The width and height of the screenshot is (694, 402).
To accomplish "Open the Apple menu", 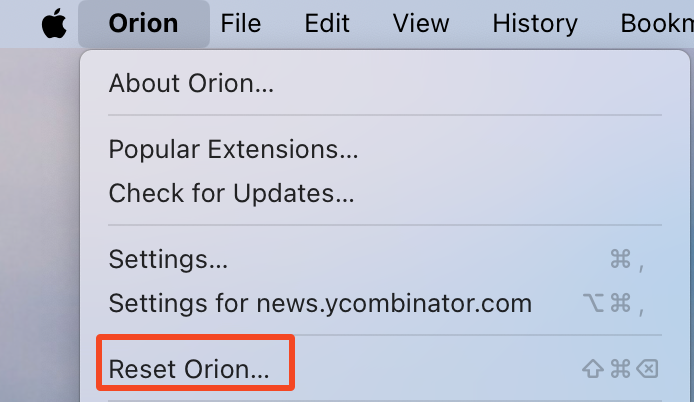I will [x=53, y=24].
